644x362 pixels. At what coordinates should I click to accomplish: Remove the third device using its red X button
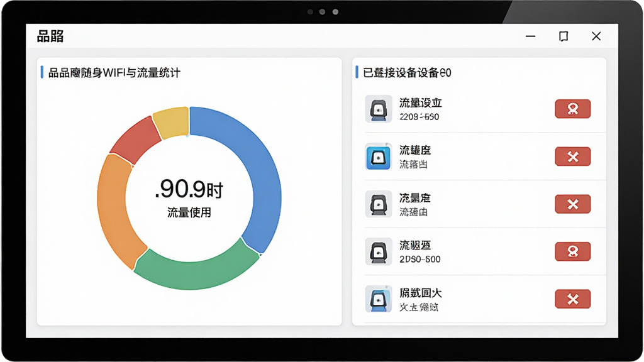[x=572, y=204]
